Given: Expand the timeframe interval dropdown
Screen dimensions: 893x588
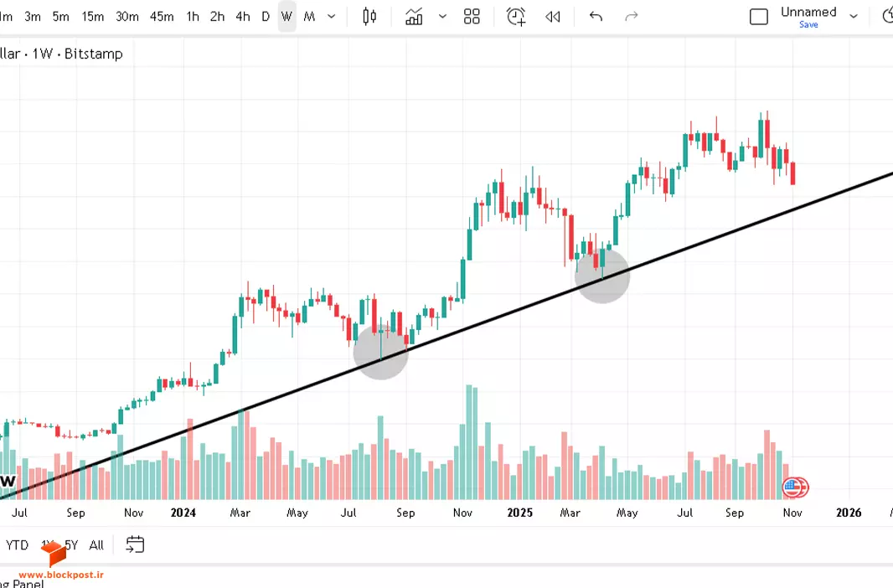Looking at the screenshot, I should 332,17.
